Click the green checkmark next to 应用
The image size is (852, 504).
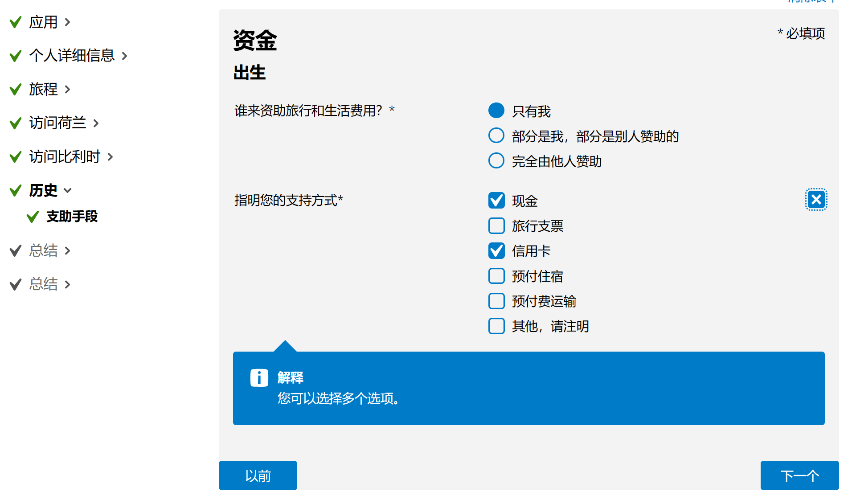pos(16,22)
